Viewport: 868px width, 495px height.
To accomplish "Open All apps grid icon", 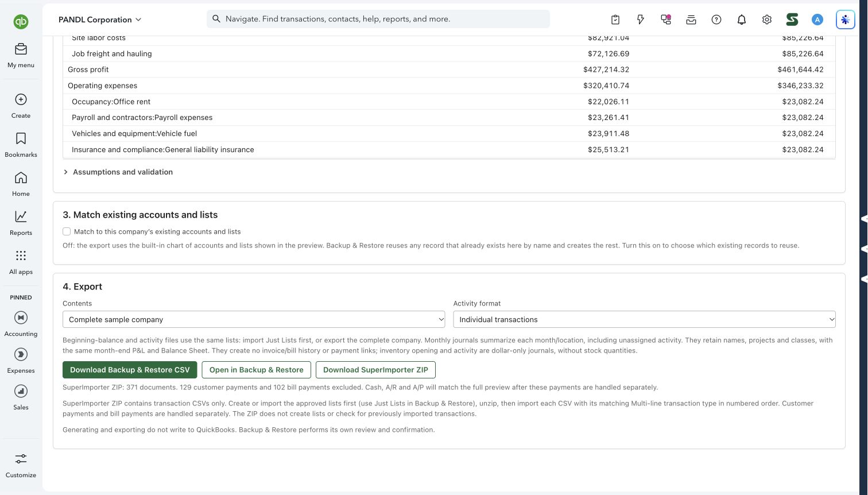I will coord(21,256).
